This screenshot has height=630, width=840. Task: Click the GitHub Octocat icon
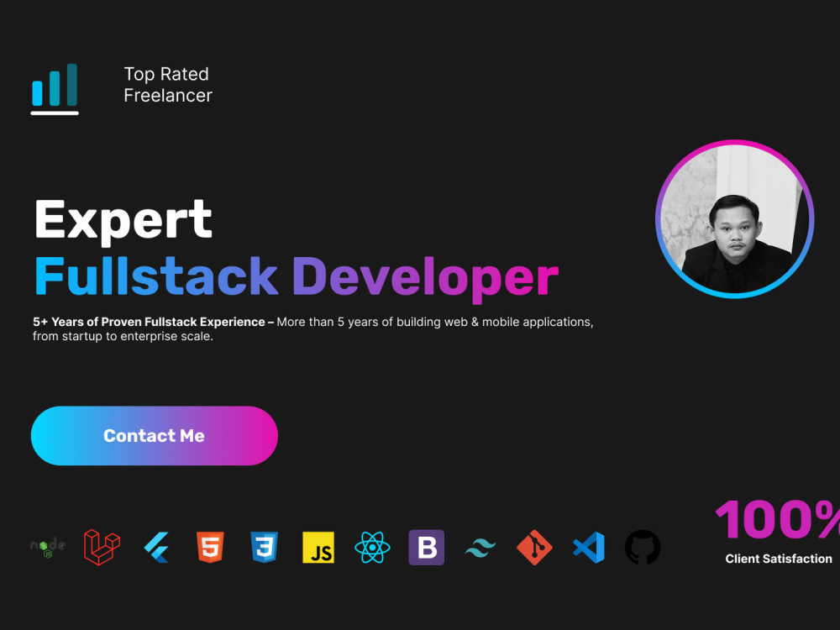[x=643, y=547]
